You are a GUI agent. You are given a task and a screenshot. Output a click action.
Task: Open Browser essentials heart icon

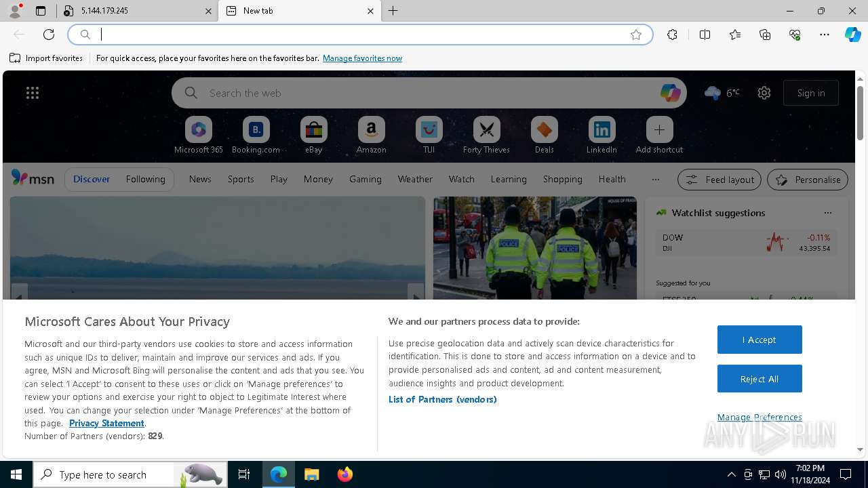point(795,35)
